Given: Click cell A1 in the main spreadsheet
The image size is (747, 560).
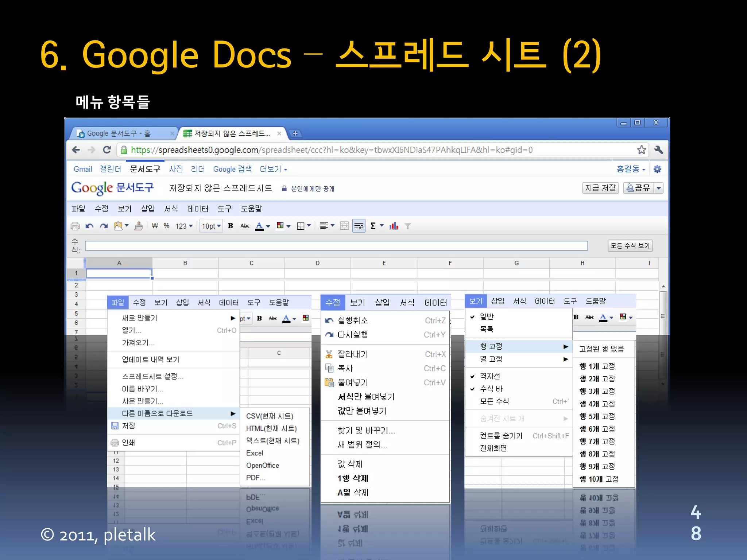Looking at the screenshot, I should (x=119, y=273).
